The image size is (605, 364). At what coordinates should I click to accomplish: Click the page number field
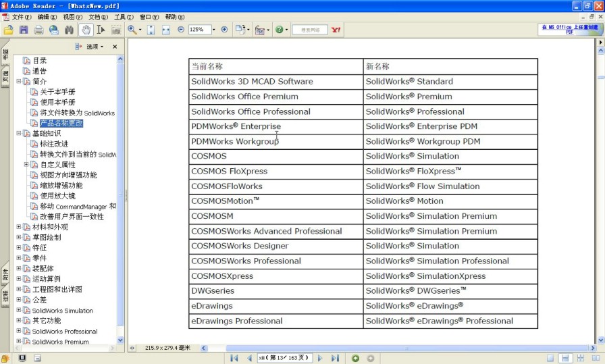point(285,358)
